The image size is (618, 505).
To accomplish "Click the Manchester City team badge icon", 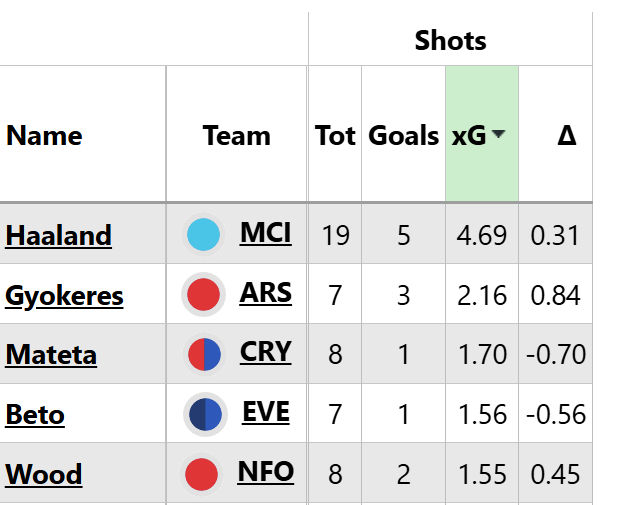I will (203, 235).
